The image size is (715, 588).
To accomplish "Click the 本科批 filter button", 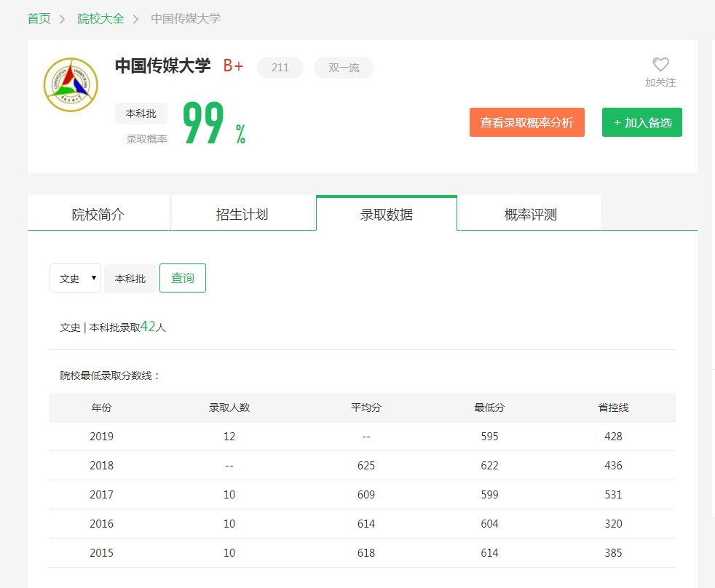I will (x=130, y=278).
